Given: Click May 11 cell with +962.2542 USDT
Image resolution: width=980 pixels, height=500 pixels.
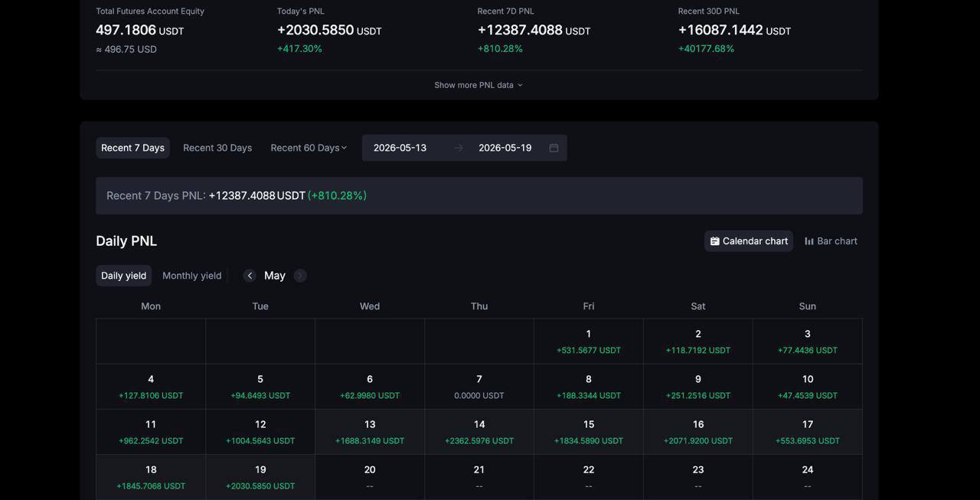Looking at the screenshot, I should (x=151, y=432).
